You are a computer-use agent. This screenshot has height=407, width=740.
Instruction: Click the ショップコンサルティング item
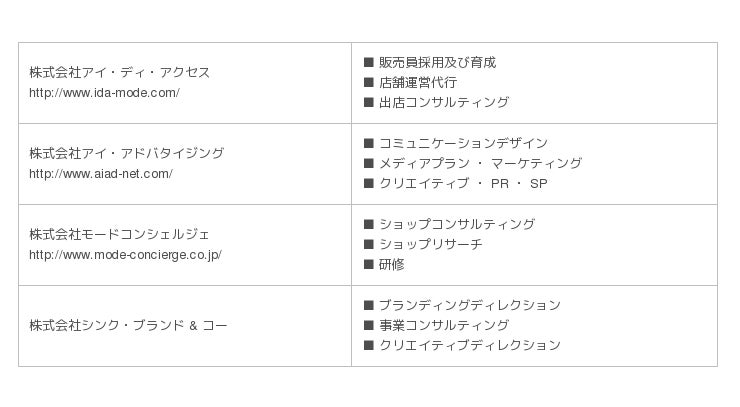click(x=457, y=225)
